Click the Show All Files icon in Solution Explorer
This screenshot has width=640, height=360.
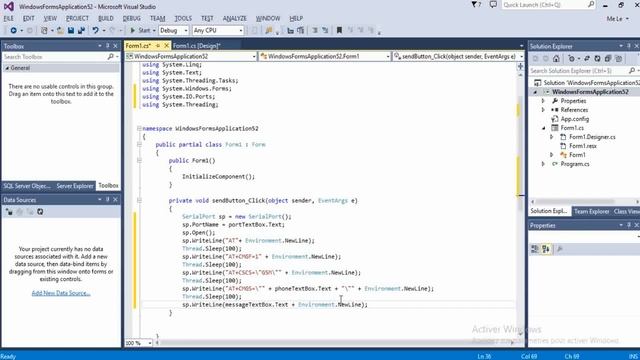[x=618, y=59]
